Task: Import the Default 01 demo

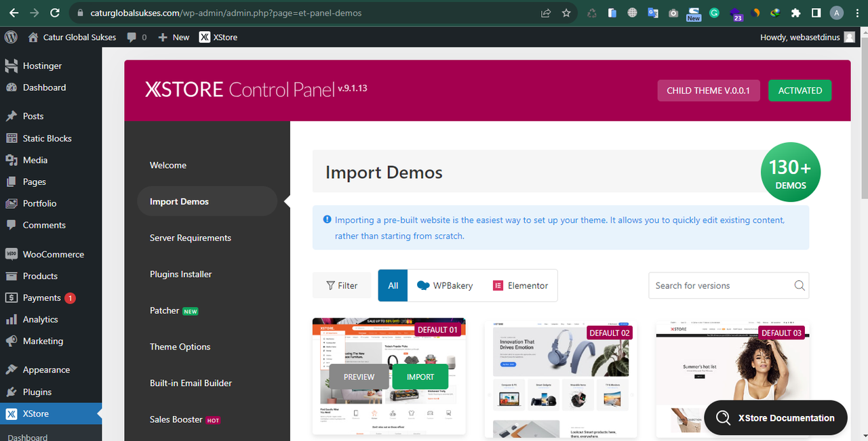Action: coord(420,377)
